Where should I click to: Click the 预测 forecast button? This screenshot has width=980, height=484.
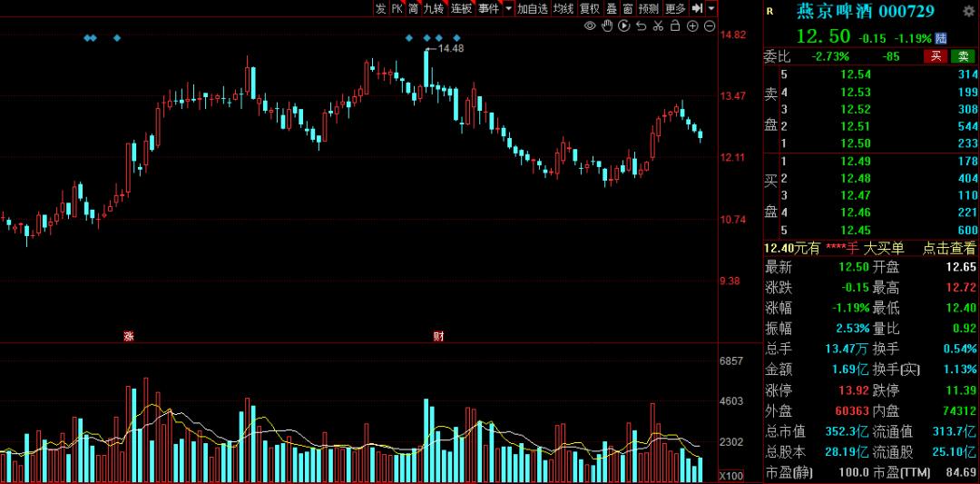click(x=649, y=8)
